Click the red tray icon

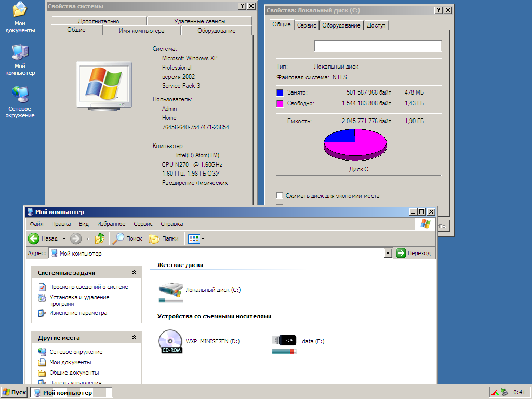click(x=495, y=393)
